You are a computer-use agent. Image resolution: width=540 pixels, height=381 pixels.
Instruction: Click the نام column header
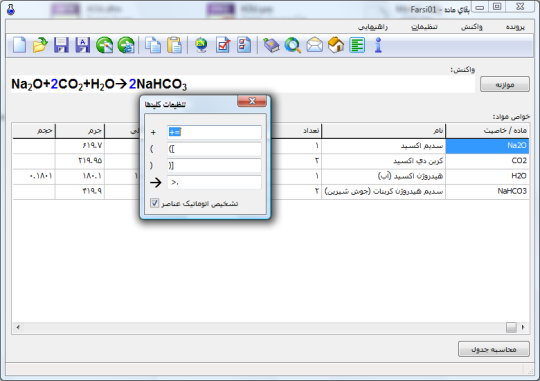pyautogui.click(x=384, y=131)
